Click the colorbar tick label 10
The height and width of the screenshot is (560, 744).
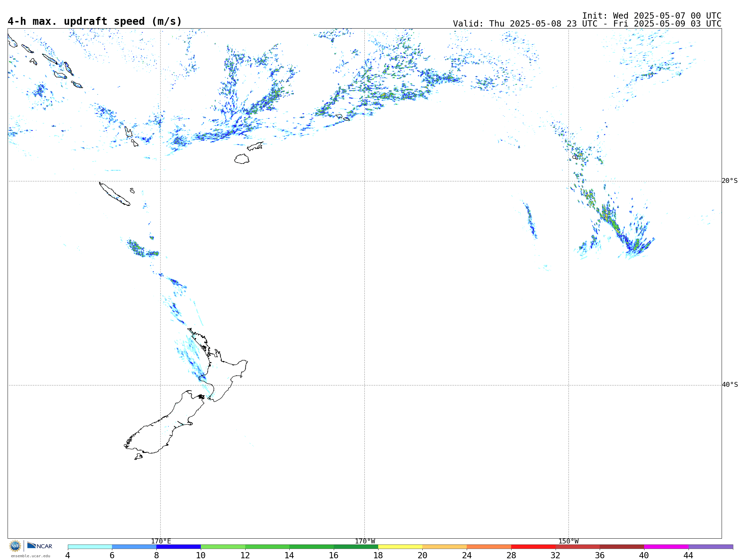(201, 555)
